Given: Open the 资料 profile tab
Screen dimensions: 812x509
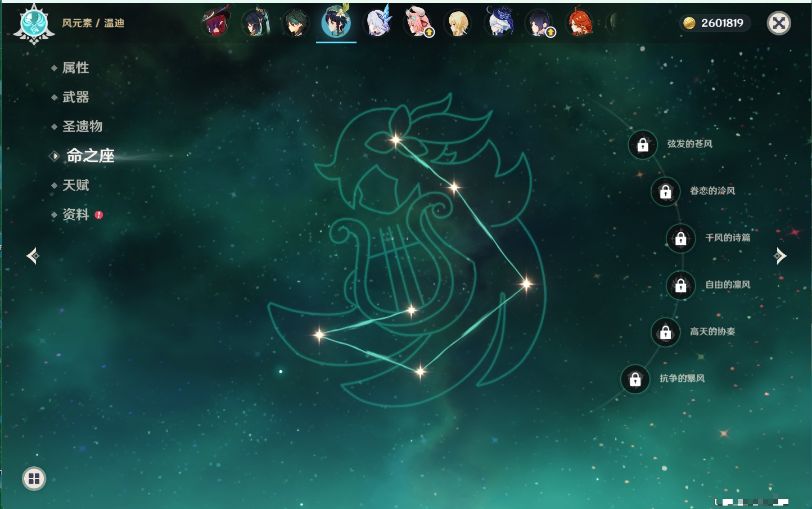Looking at the screenshot, I should [75, 215].
